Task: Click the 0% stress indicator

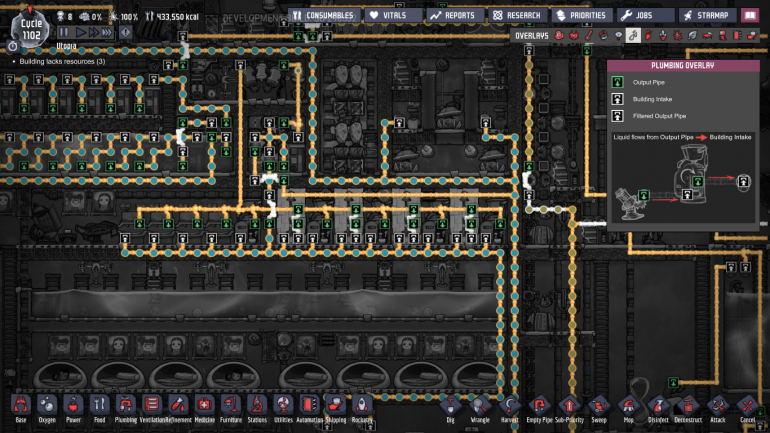Action: pyautogui.click(x=90, y=17)
